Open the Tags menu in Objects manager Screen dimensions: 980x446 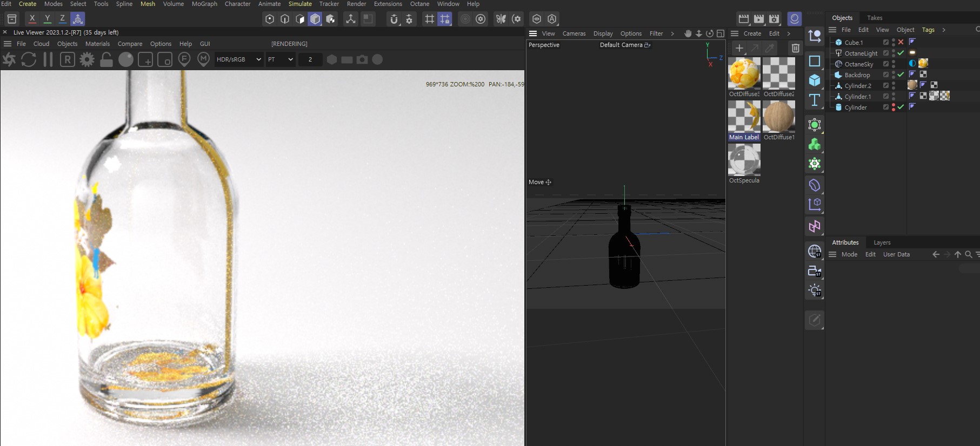[x=928, y=30]
